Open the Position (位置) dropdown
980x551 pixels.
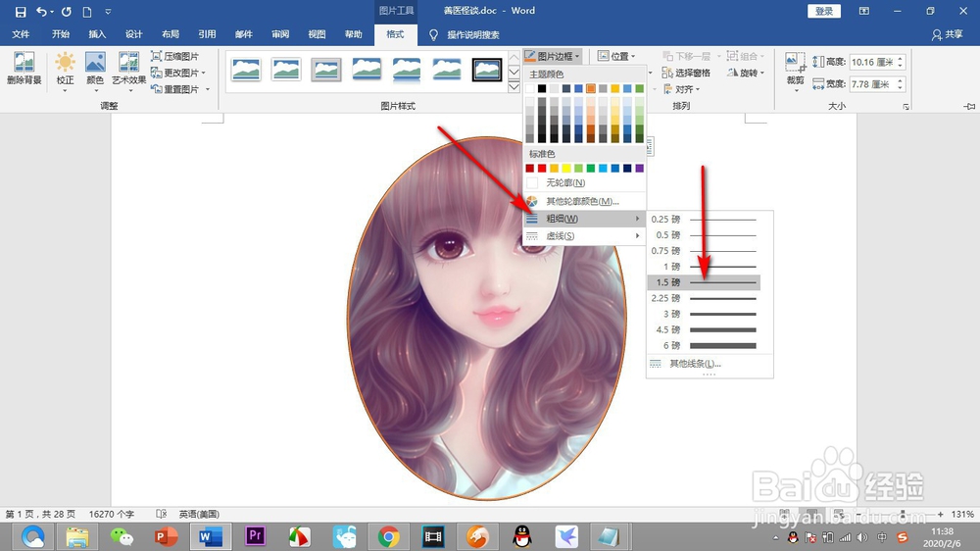pyautogui.click(x=616, y=56)
